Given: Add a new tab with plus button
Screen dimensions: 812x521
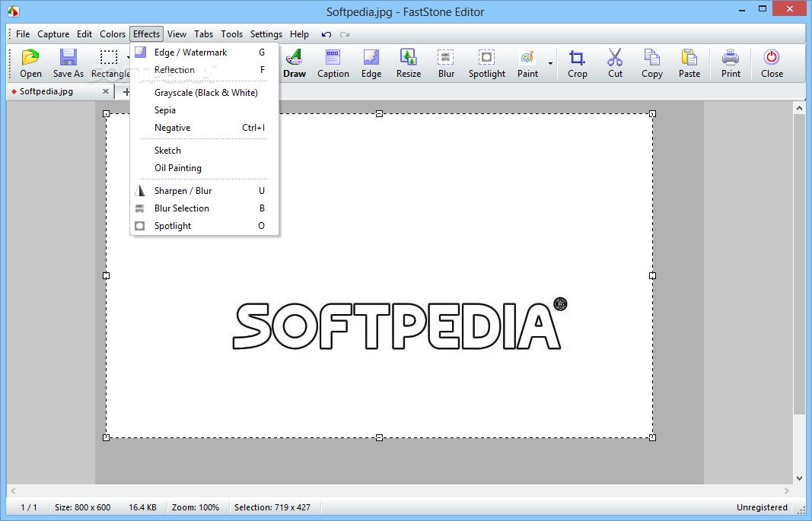Looking at the screenshot, I should pyautogui.click(x=126, y=91).
